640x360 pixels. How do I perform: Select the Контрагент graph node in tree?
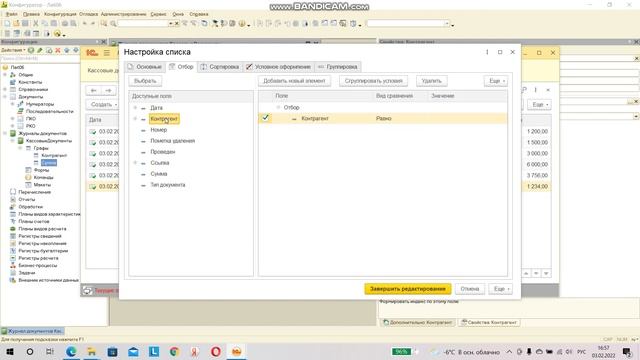[54, 156]
